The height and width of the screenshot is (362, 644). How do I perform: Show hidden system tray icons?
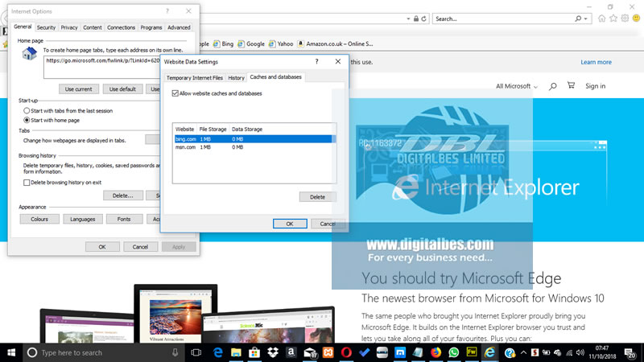[x=523, y=352]
